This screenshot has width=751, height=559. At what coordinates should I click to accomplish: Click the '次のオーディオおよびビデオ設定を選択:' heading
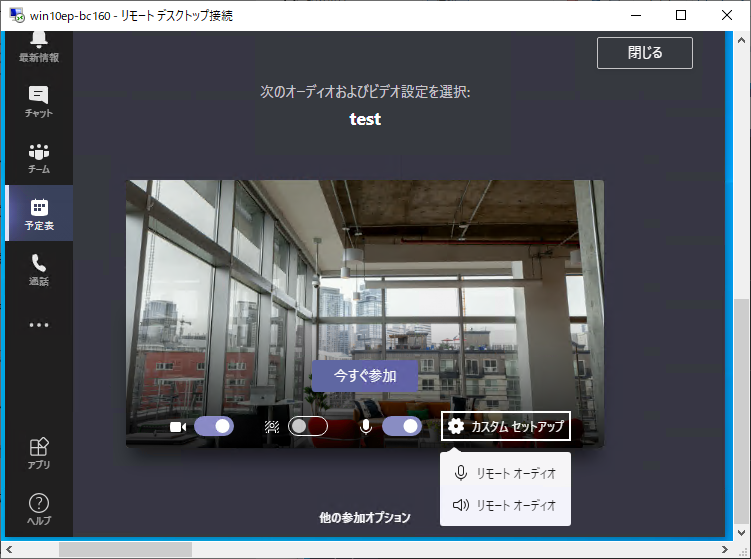click(x=365, y=91)
